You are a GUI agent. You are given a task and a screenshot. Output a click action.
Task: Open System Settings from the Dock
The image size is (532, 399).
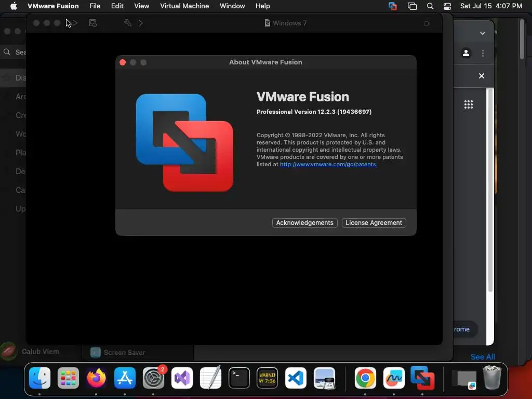click(x=153, y=378)
